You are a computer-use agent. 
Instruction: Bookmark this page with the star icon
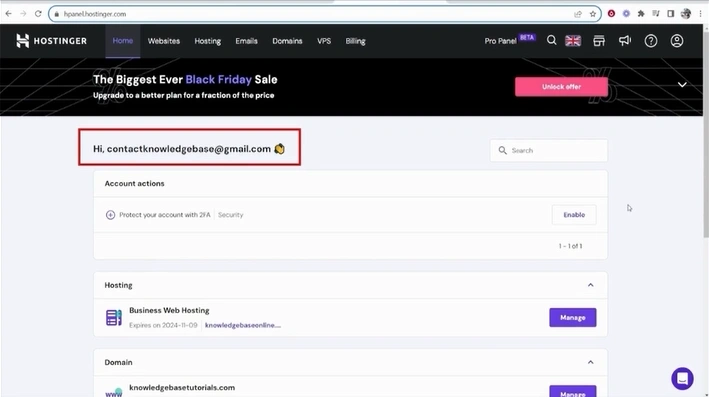(x=592, y=14)
